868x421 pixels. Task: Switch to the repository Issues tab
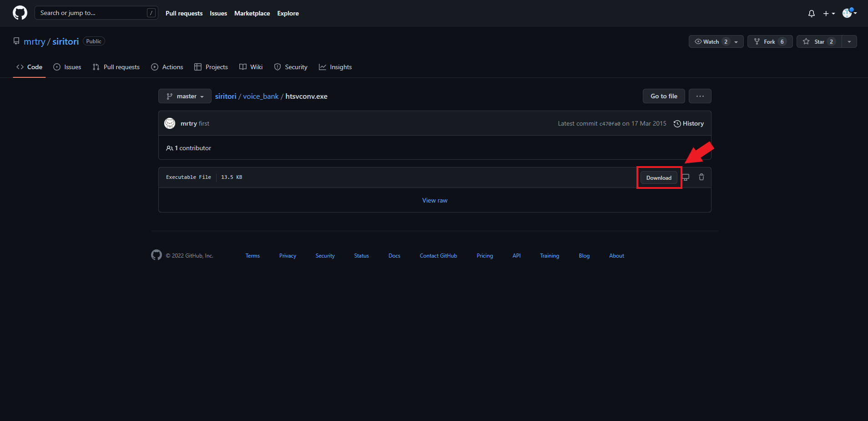click(x=67, y=67)
